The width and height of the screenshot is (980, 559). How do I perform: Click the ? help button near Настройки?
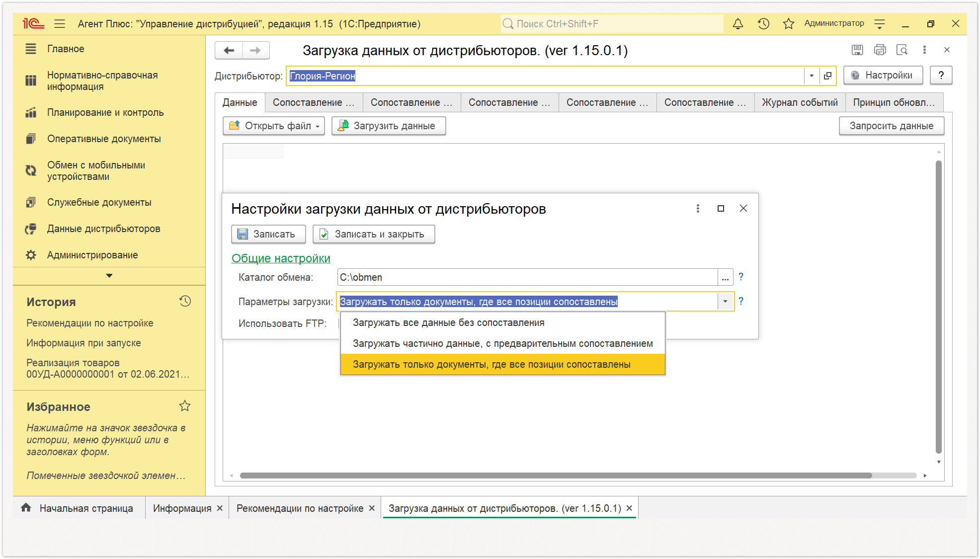941,76
